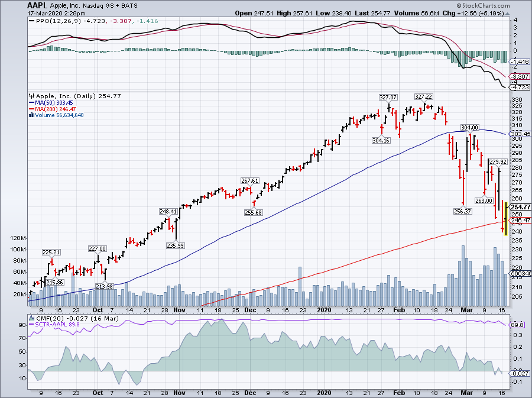Click the bold 254.77 price axis tag

click(520, 207)
